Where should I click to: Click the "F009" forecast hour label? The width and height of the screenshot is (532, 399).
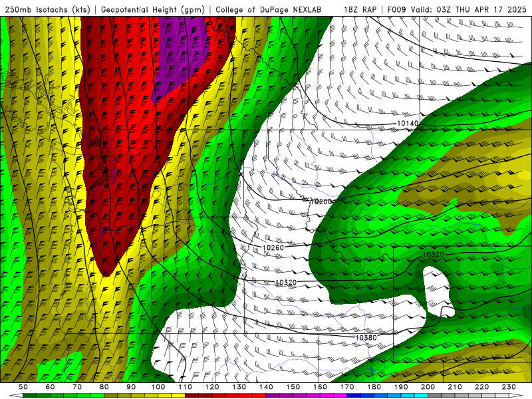tap(396, 9)
